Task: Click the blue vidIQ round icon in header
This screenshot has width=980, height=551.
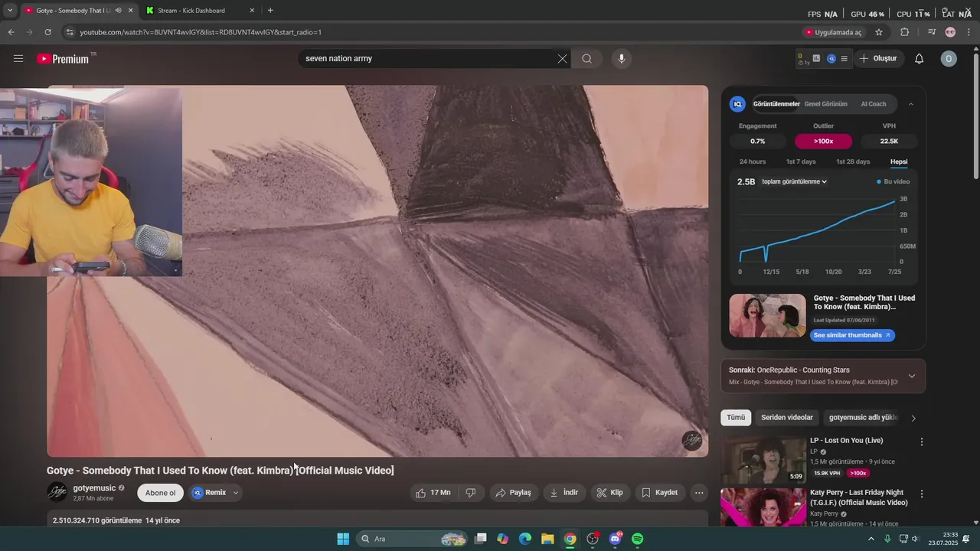Action: tap(831, 58)
